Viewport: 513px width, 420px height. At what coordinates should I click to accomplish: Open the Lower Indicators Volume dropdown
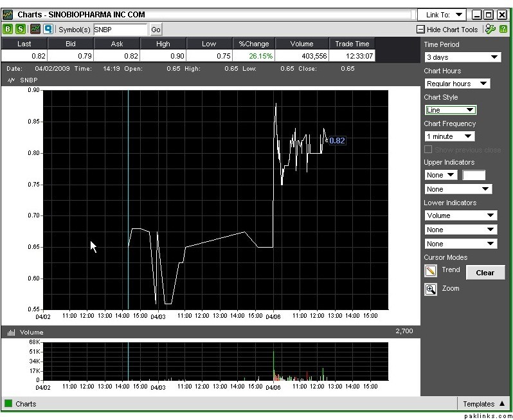460,215
